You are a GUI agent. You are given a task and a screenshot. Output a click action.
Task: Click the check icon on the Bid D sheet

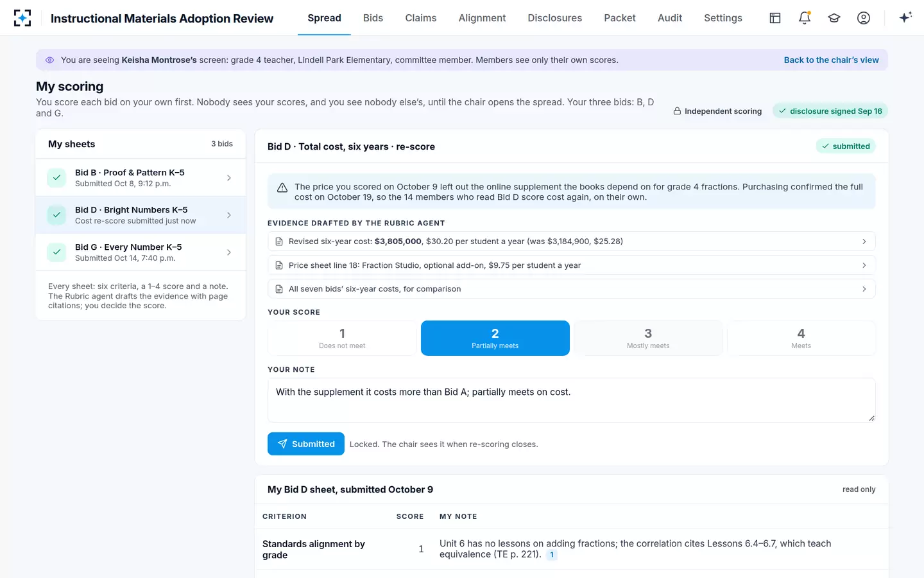tap(56, 215)
